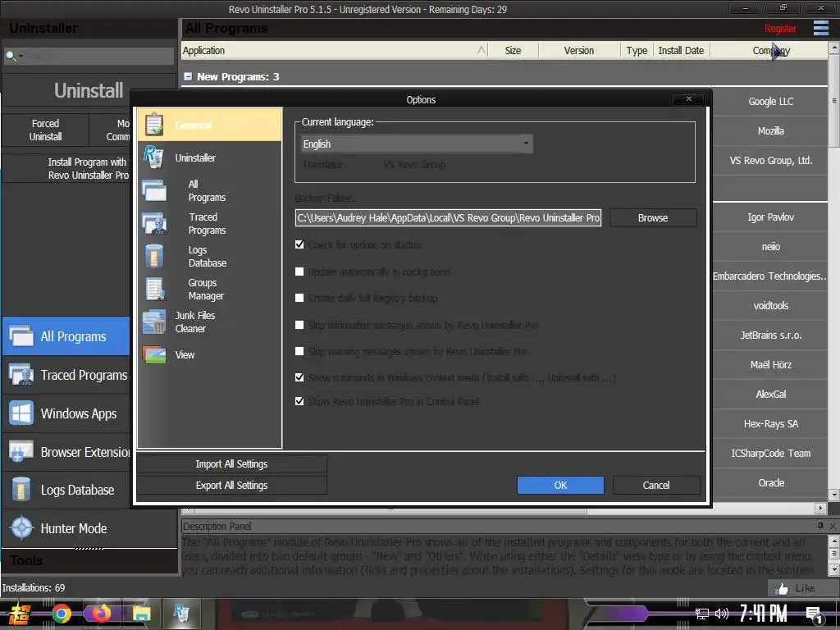Click Install Program with Revo Uninstaller Pro
This screenshot has width=840, height=630.
89,168
